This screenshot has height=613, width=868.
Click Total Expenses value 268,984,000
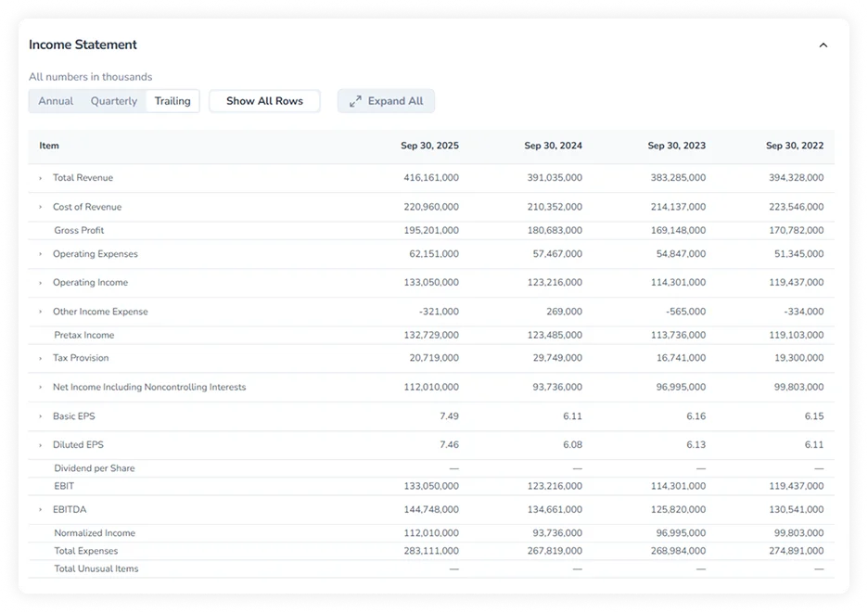(x=678, y=551)
